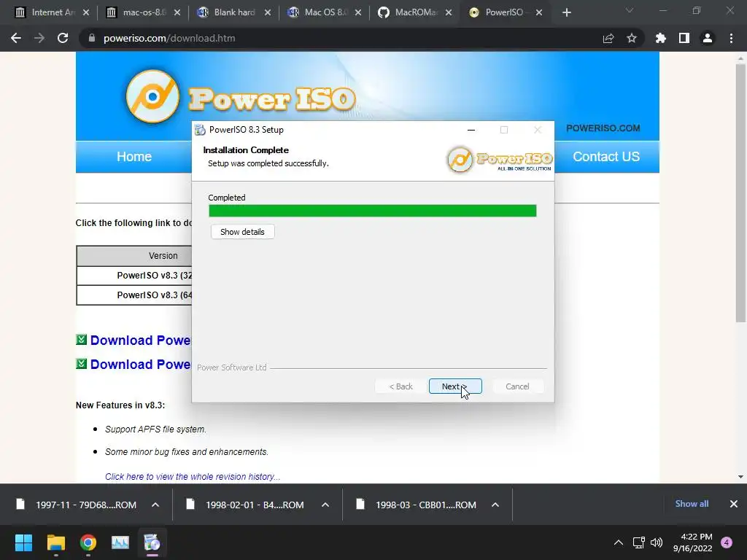Click the site lock icon
Image resolution: width=747 pixels, height=560 pixels.
[x=92, y=38]
